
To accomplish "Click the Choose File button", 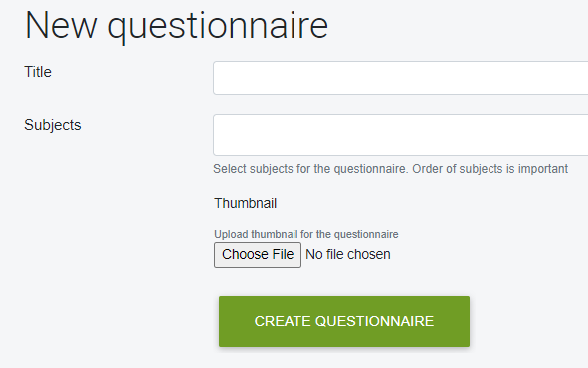I will 258,255.
